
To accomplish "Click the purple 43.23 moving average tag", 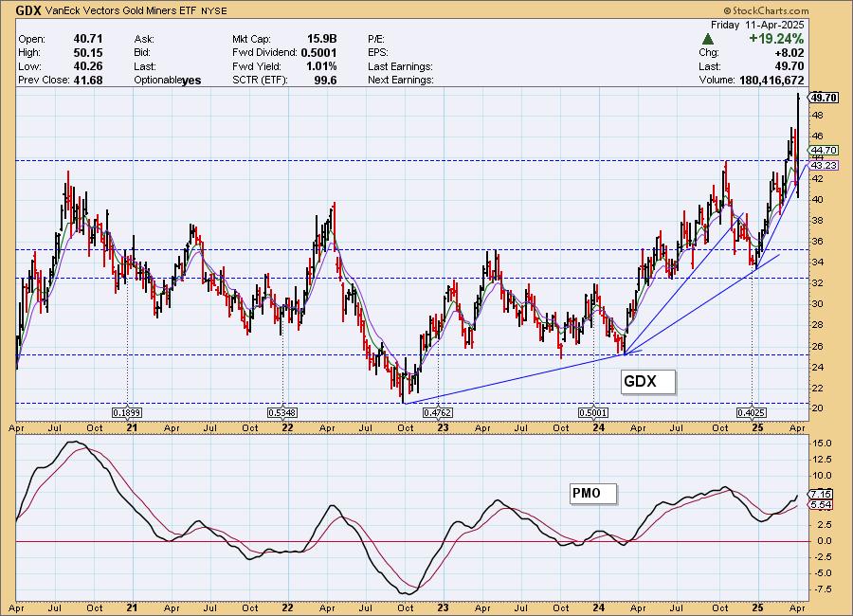I will [823, 165].
